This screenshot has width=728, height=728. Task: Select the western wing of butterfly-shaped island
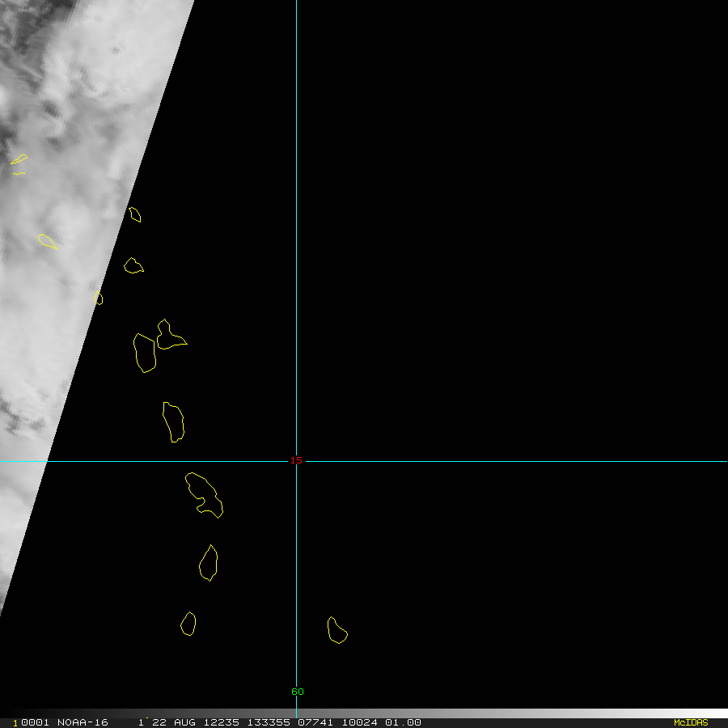[x=145, y=353]
